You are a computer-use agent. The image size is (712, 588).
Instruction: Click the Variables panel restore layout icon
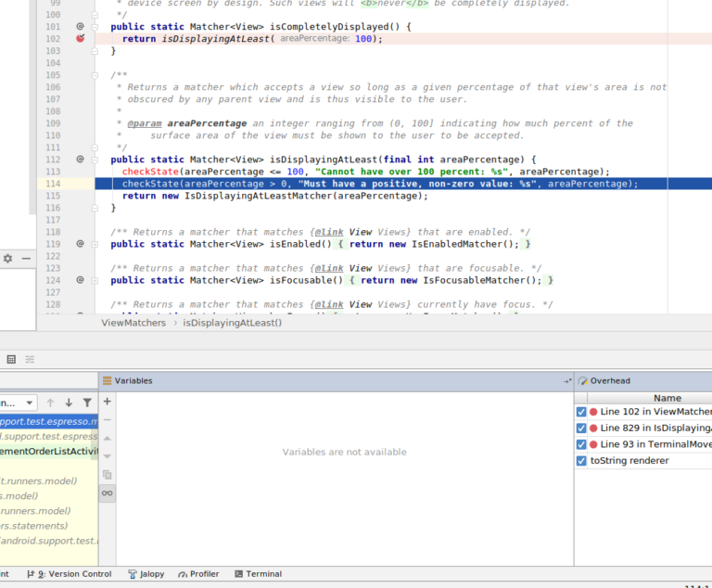coord(567,381)
